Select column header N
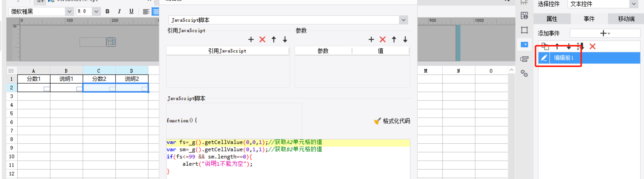The width and height of the screenshot is (644, 179). [458, 71]
